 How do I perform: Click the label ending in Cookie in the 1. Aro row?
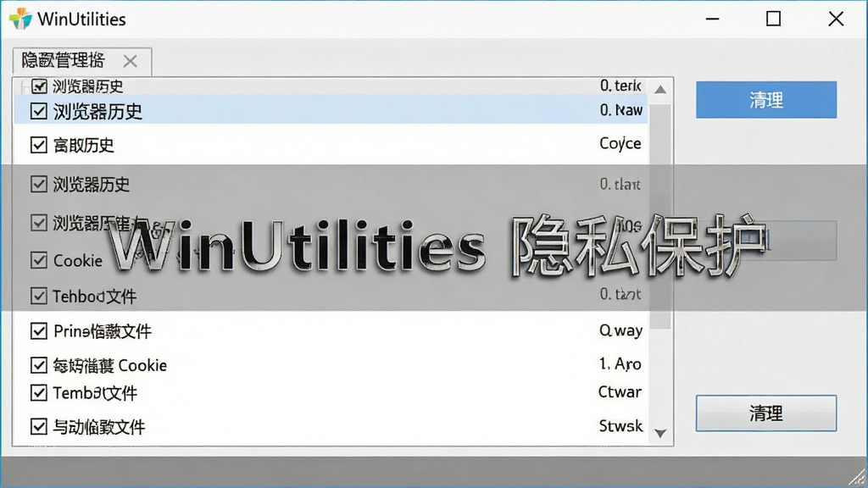click(x=110, y=366)
